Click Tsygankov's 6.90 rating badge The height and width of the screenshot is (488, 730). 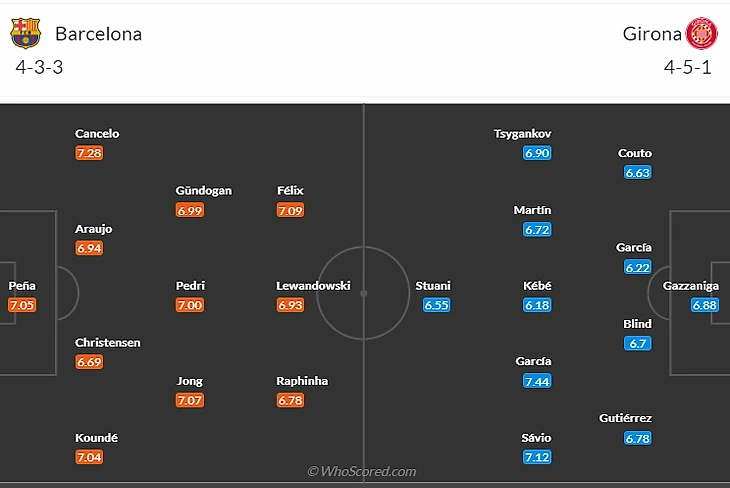tap(537, 153)
